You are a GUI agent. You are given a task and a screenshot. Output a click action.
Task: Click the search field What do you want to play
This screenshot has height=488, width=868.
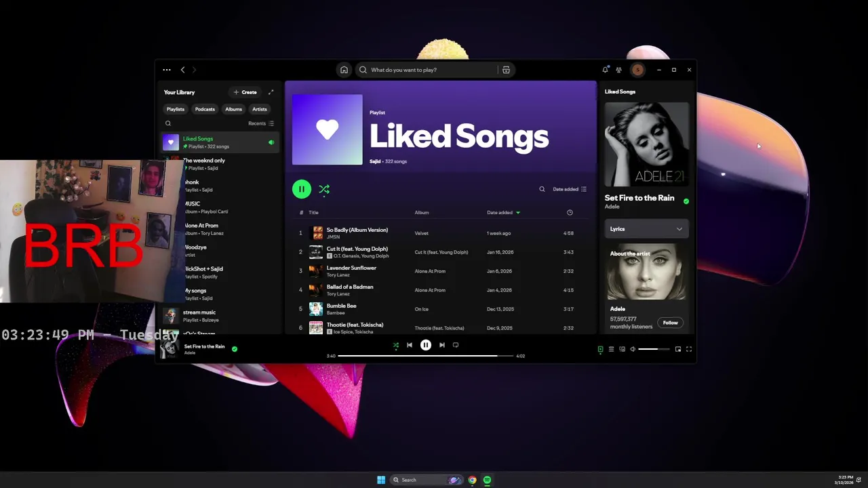[427, 70]
